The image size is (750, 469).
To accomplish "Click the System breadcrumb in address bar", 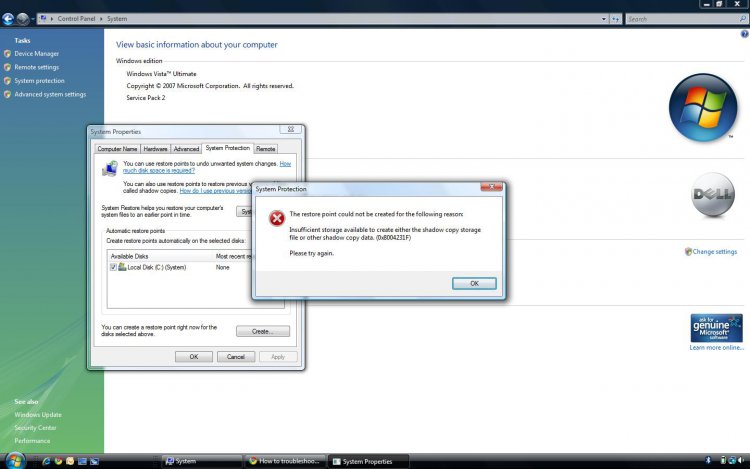I will tap(117, 19).
